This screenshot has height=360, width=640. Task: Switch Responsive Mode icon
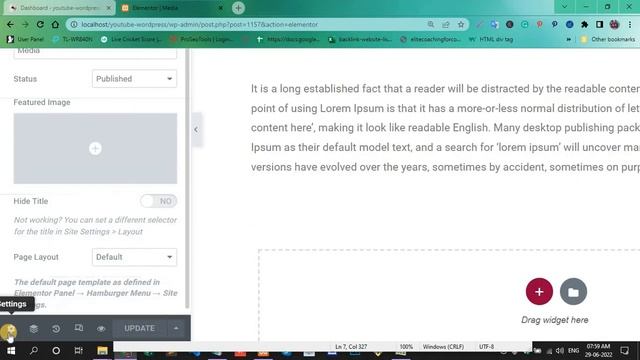tap(78, 328)
